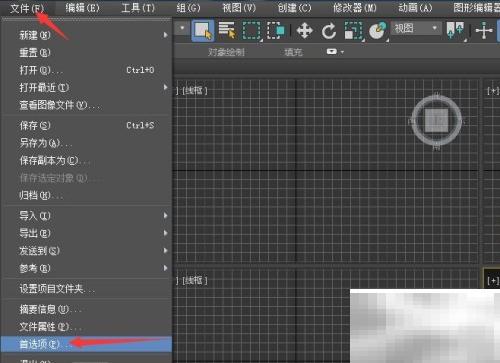This screenshot has height=363, width=500.
Task: Expand the 发送到(S) submenu arrow
Action: point(165,250)
